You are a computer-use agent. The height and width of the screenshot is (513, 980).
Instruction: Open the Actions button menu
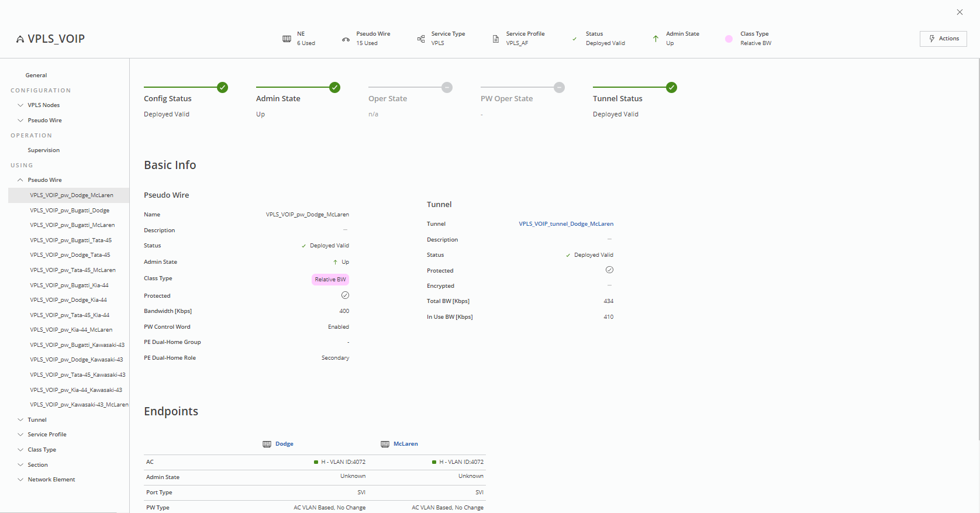(943, 39)
